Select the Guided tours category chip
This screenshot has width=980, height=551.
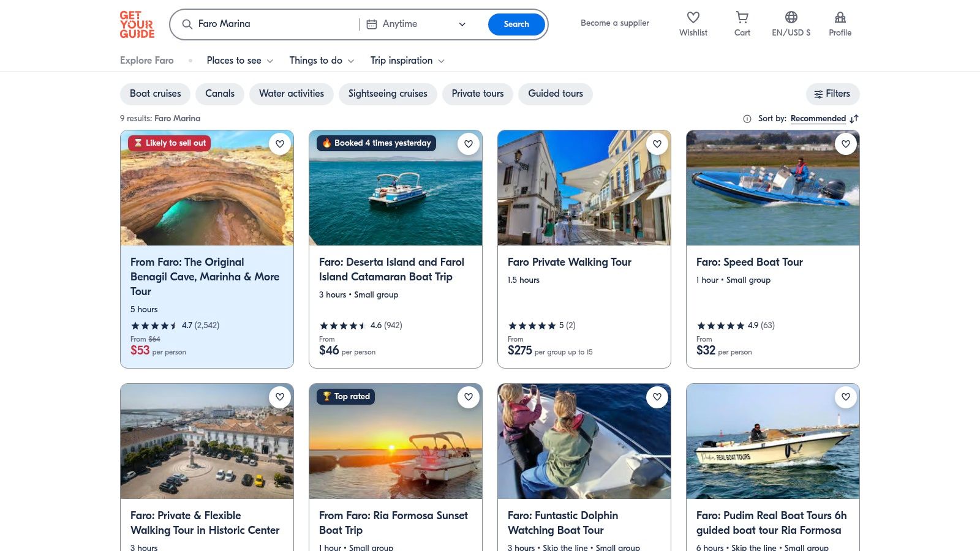(x=556, y=94)
